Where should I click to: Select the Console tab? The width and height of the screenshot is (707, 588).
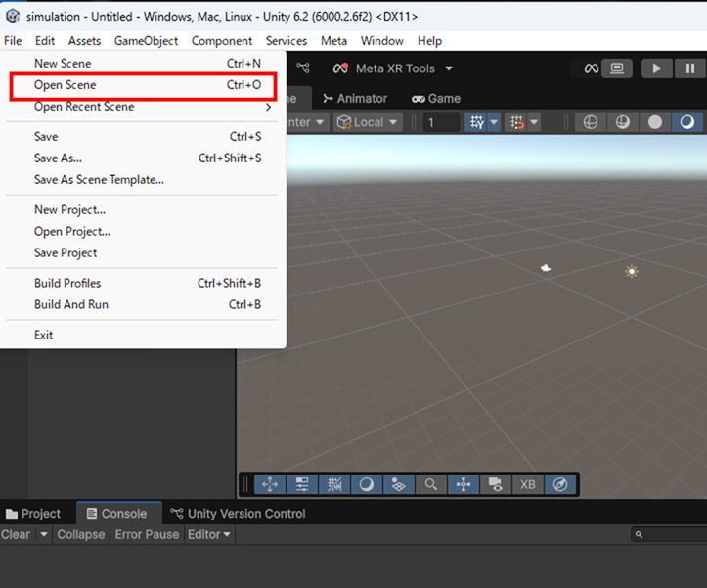[117, 514]
